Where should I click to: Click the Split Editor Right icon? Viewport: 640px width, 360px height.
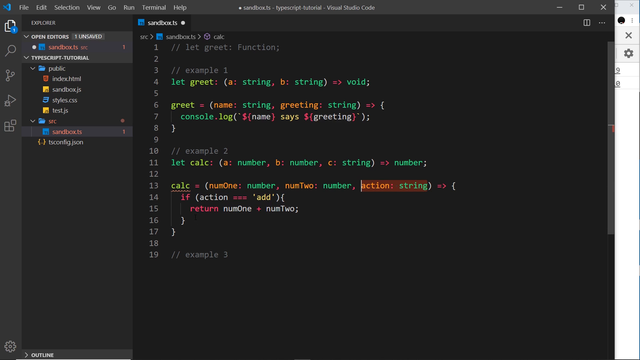(587, 23)
